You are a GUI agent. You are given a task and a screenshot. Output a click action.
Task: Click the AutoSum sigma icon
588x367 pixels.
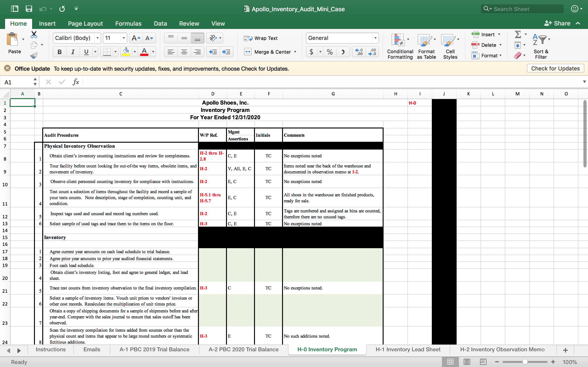[518, 34]
